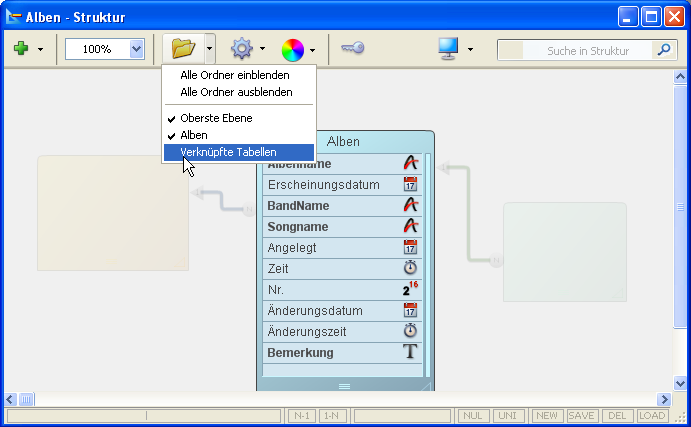Click the 1-N status bar button
This screenshot has height=427, width=691.
(331, 416)
